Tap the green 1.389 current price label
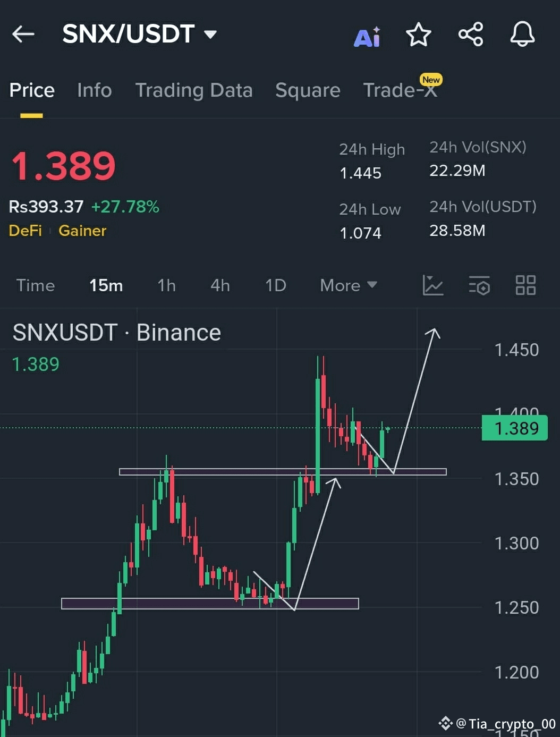Screen dimensions: 560x737 click(514, 428)
